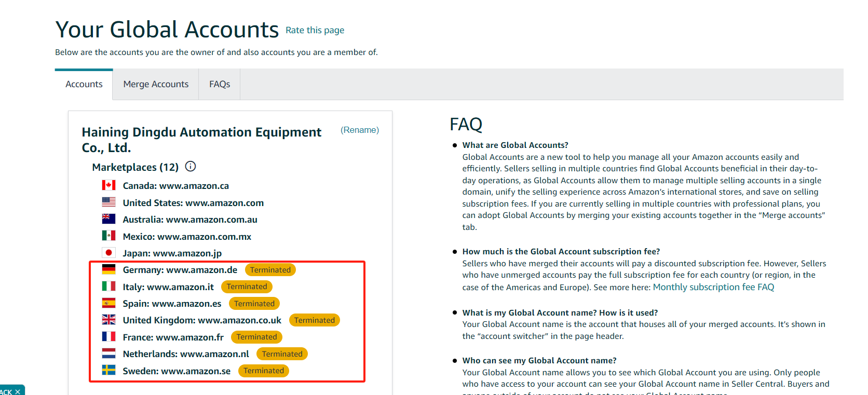The image size is (868, 395).
Task: Click the Rename link for the account
Action: (x=360, y=130)
